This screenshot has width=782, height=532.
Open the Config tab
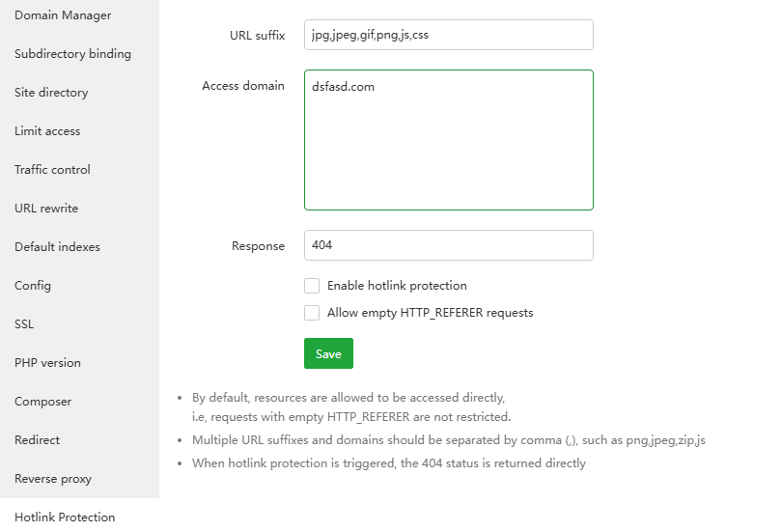point(33,286)
